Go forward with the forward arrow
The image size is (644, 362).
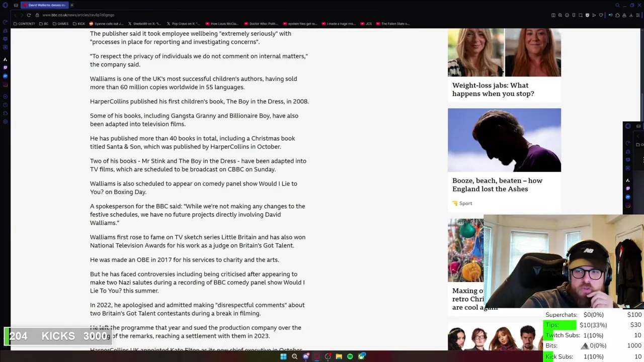(x=22, y=15)
